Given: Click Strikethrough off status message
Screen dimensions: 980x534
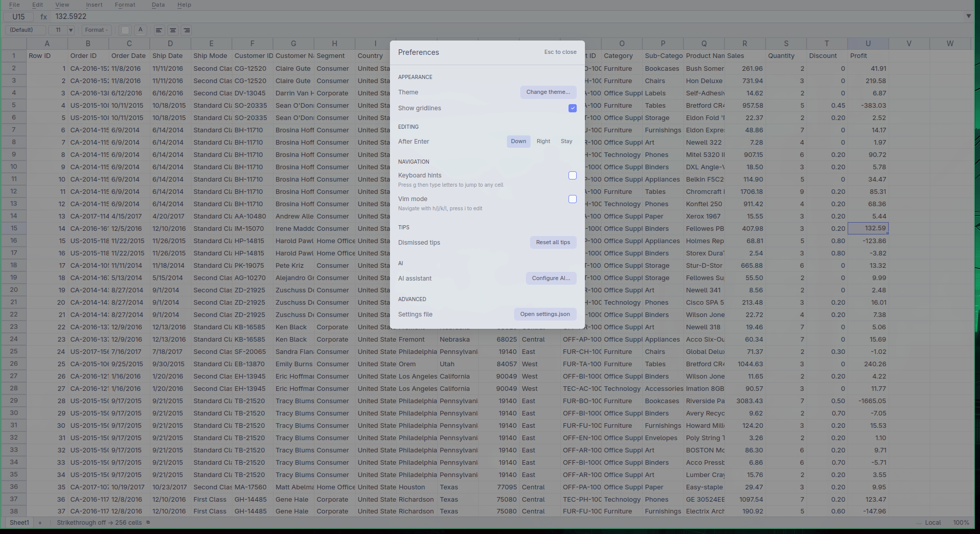Looking at the screenshot, I should point(99,523).
